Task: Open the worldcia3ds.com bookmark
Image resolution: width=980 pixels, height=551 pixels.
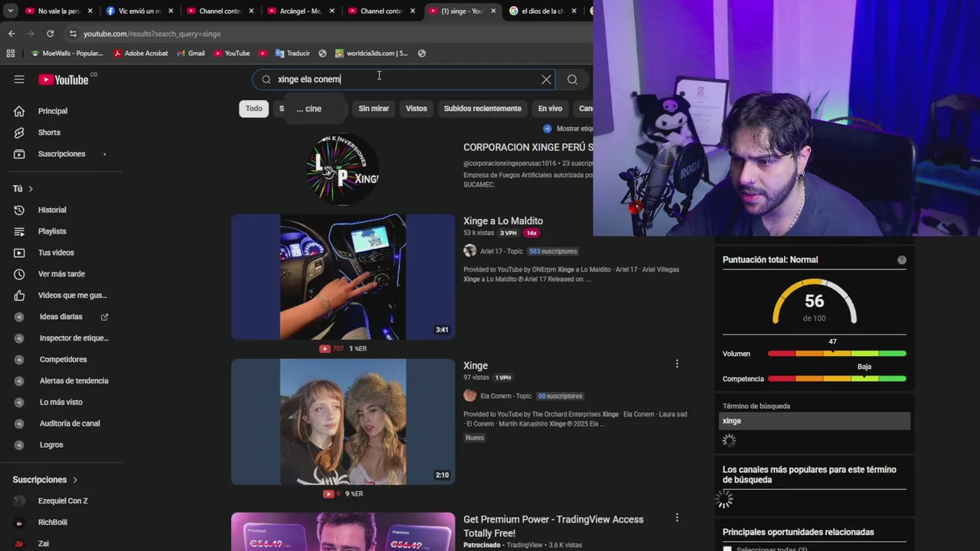Action: 371,54
